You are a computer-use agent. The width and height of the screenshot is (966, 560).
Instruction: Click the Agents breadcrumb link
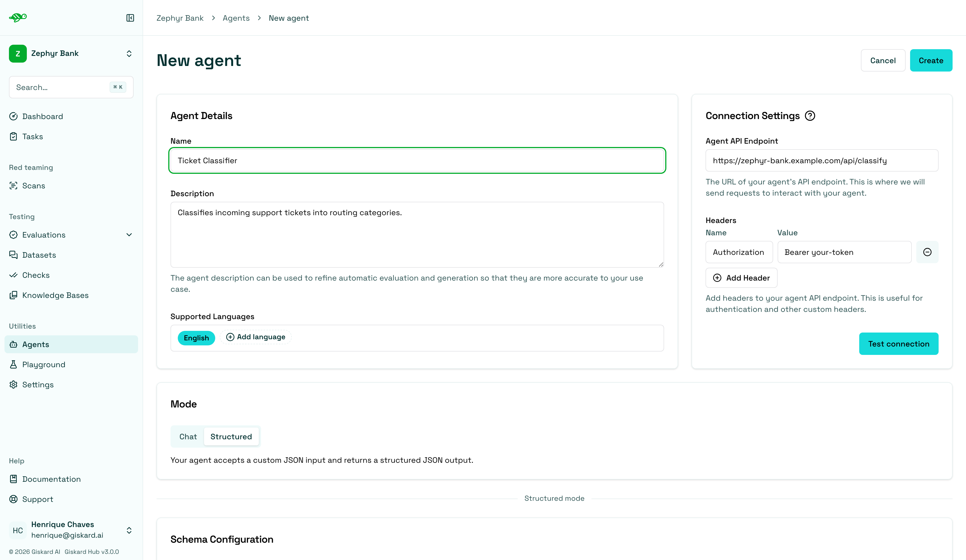pos(236,18)
